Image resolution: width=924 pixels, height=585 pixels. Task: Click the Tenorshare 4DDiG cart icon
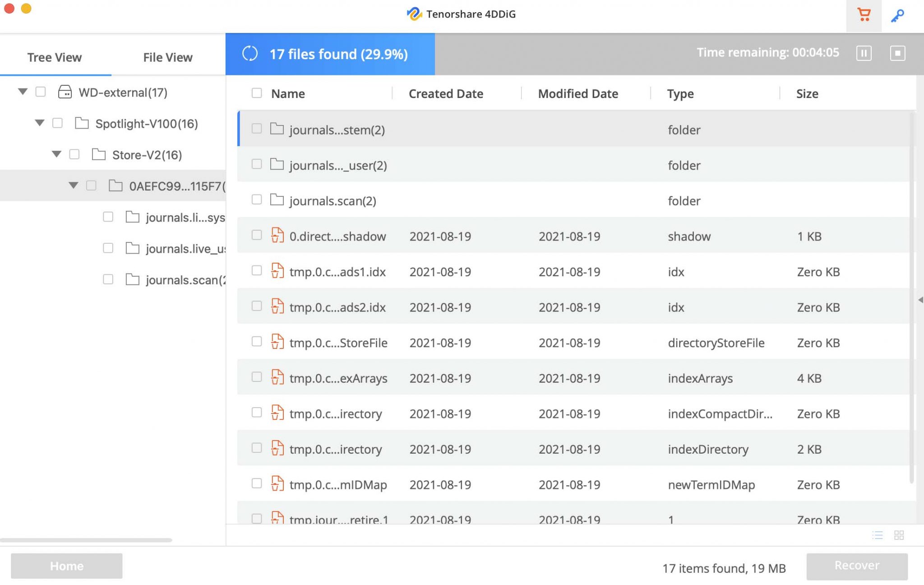[864, 14]
